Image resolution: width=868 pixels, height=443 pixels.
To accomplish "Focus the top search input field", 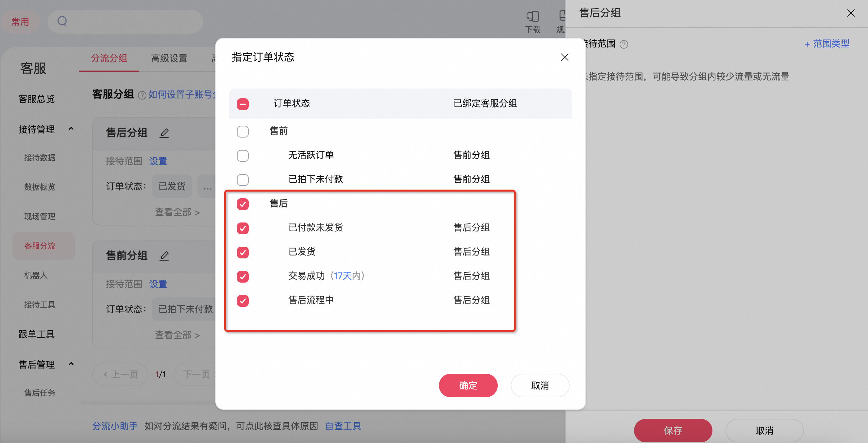I will 125,22.
